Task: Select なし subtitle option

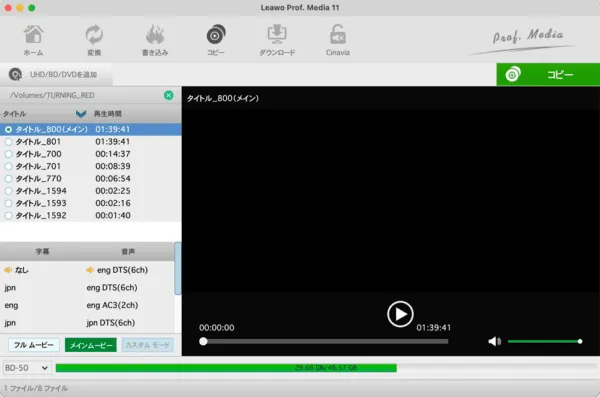Action: point(21,270)
